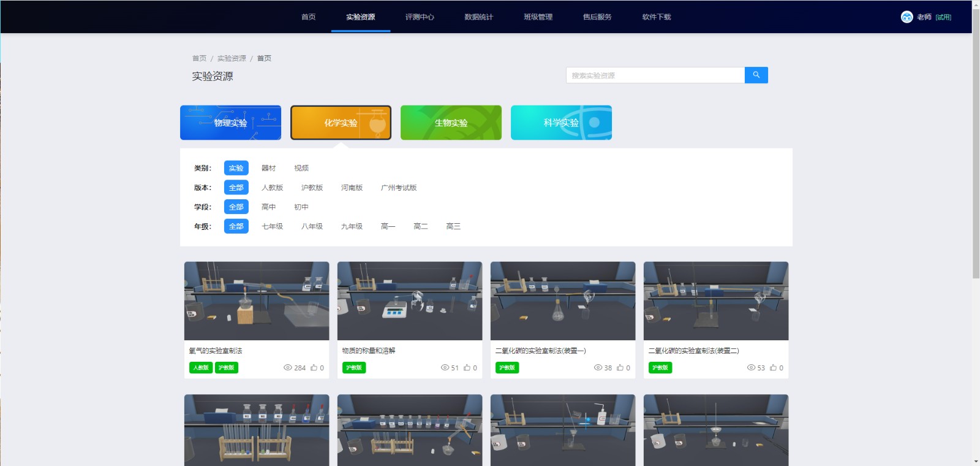The image size is (980, 466).
Task: Focus the 搜索实验资源 search field
Action: pyautogui.click(x=654, y=75)
